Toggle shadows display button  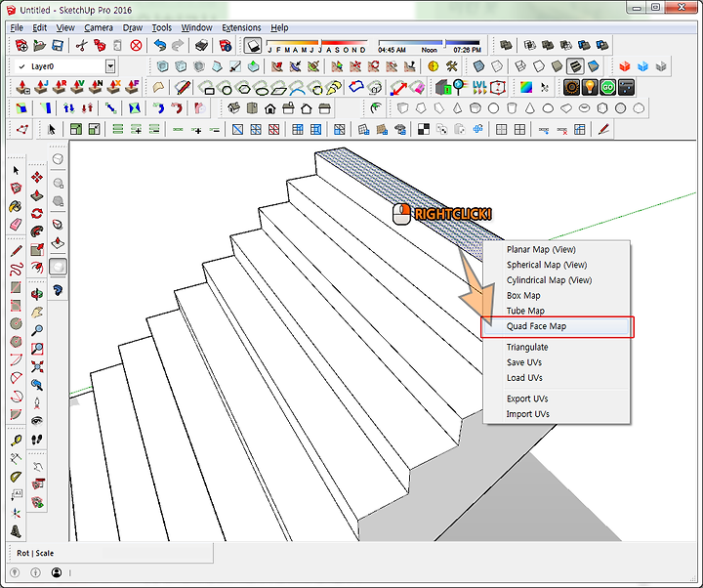(x=253, y=45)
